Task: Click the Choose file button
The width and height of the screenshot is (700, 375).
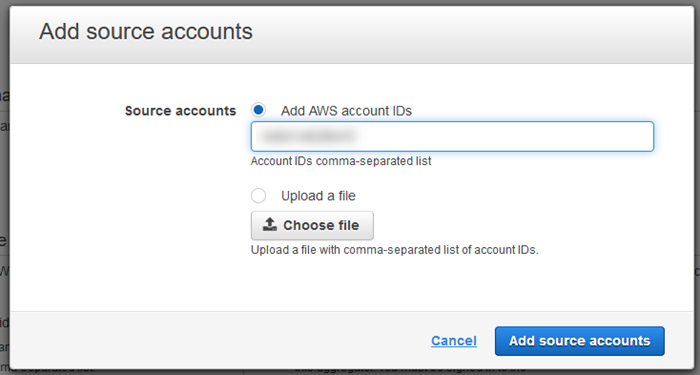Action: click(312, 225)
